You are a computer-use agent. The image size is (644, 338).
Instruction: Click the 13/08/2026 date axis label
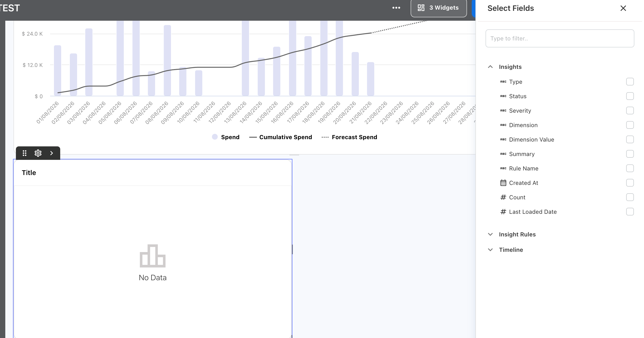point(235,112)
